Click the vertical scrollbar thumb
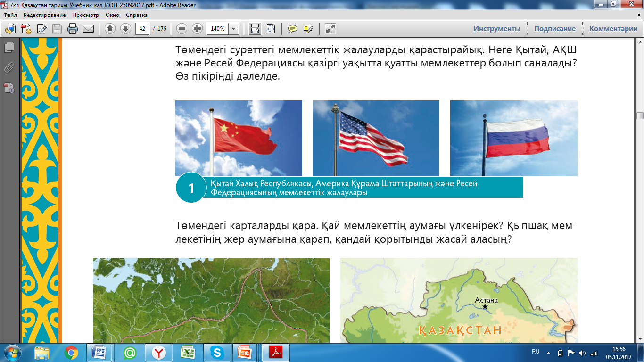 click(640, 116)
